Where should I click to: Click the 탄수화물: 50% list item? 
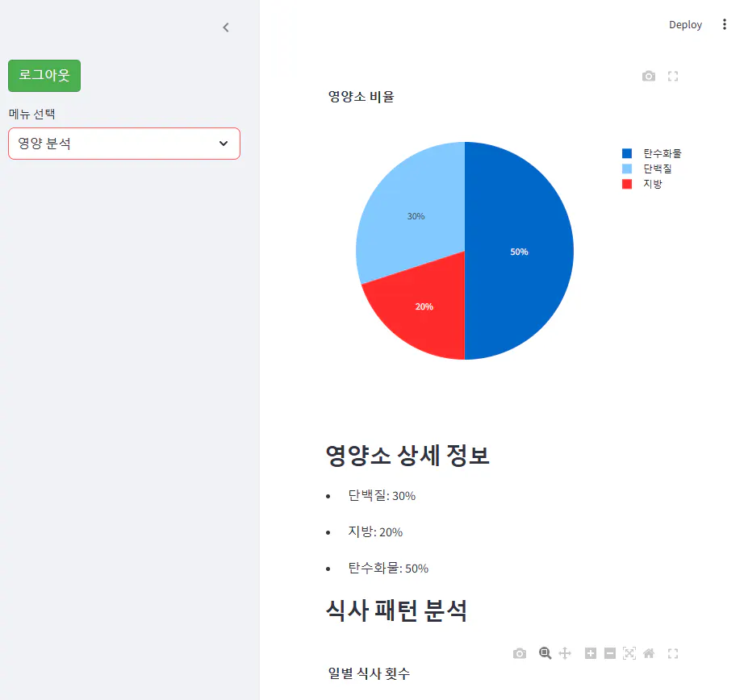coord(387,568)
